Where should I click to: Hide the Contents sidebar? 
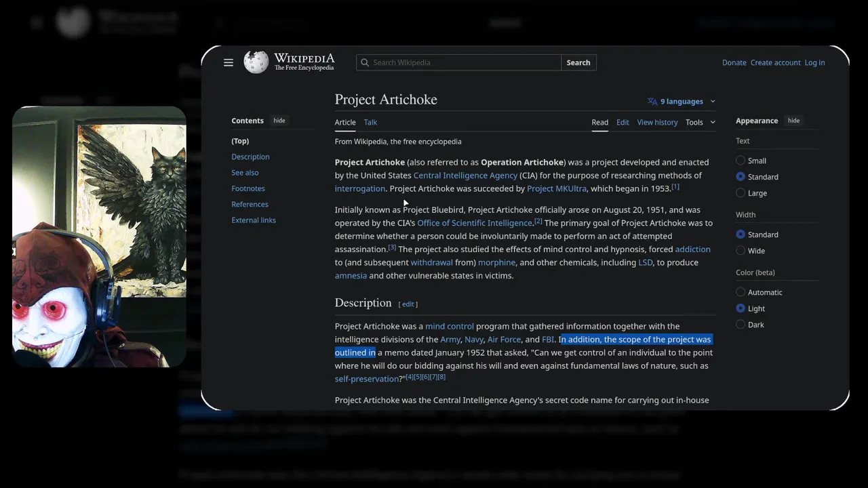click(279, 121)
